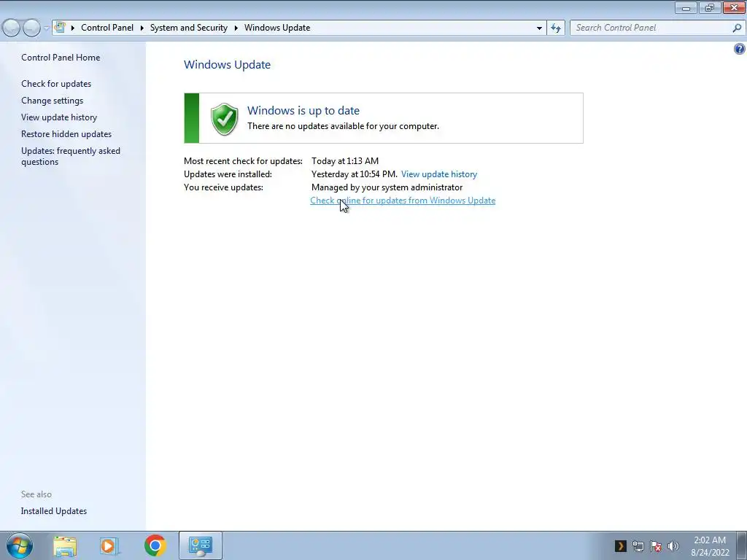Open Restore hidden updates
Image resolution: width=747 pixels, height=560 pixels.
[66, 134]
